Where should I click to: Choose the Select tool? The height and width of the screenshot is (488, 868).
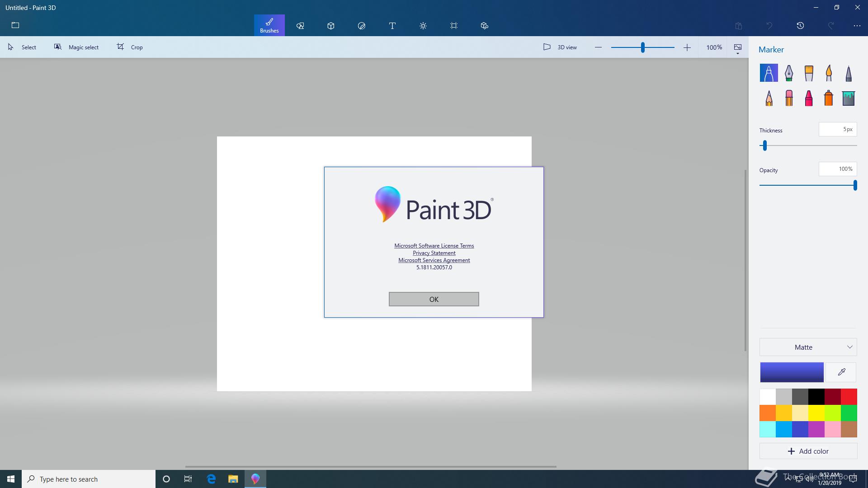coord(22,47)
